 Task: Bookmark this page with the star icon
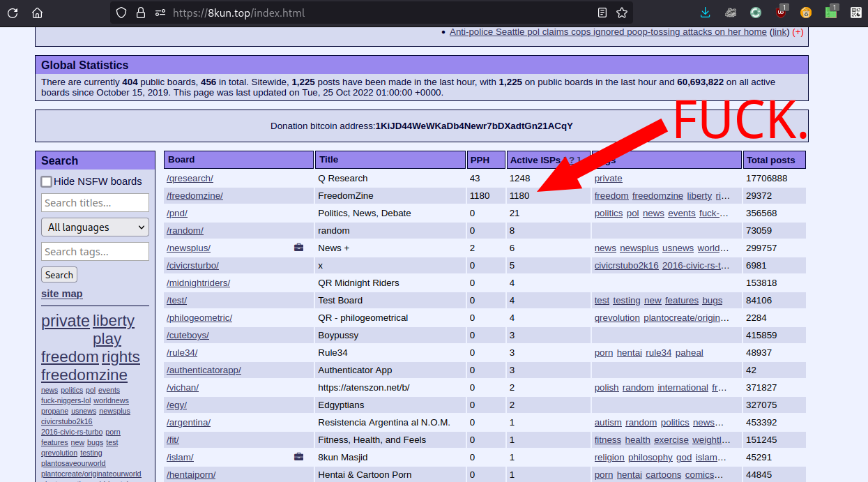click(622, 13)
